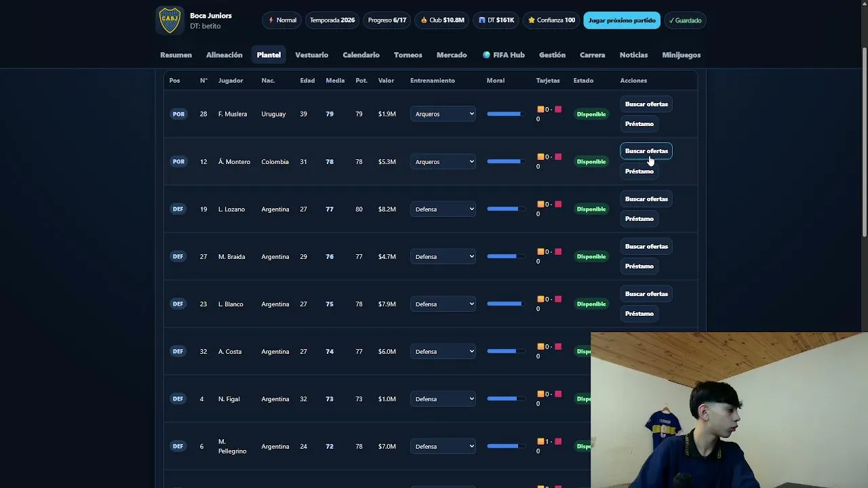Click the red card icon in L. Blanco's row
Screen dimensions: 868x488
(558, 299)
